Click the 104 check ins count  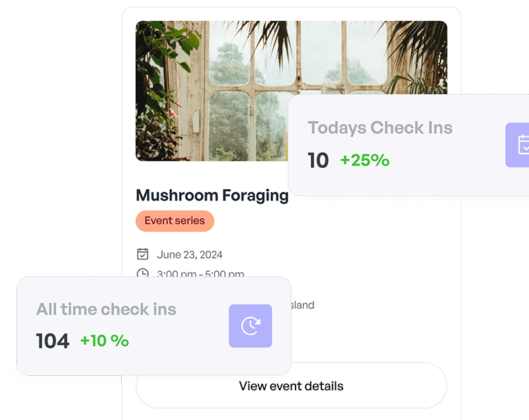(x=53, y=341)
